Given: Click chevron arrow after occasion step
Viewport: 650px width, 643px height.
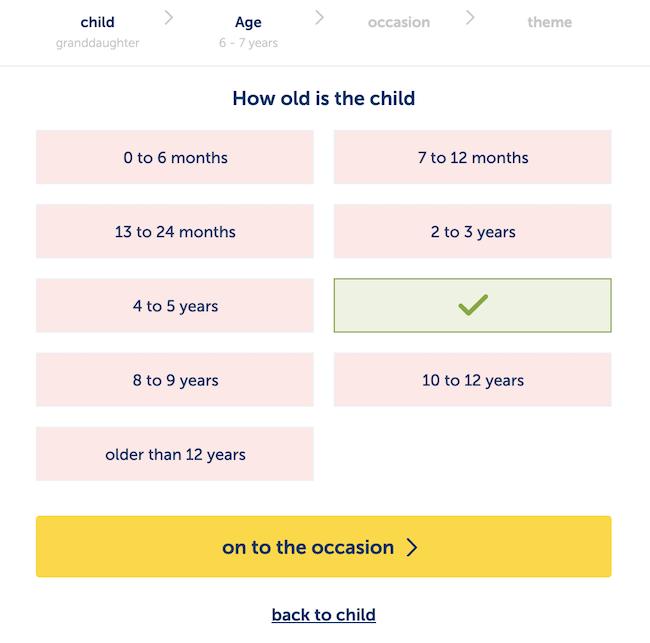Looking at the screenshot, I should (x=470, y=18).
